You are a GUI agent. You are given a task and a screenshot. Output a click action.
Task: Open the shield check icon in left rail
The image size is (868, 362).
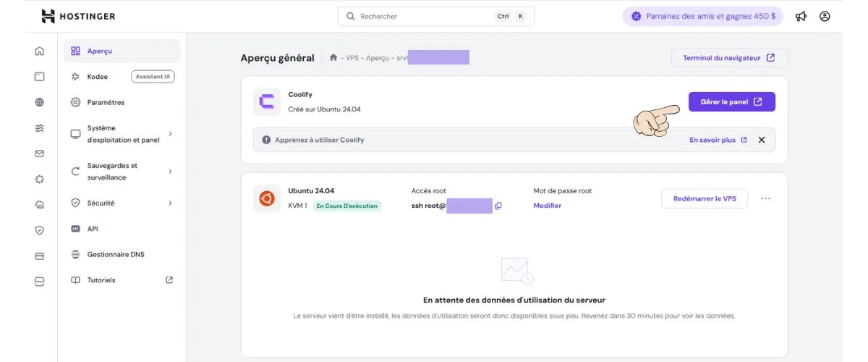(39, 230)
